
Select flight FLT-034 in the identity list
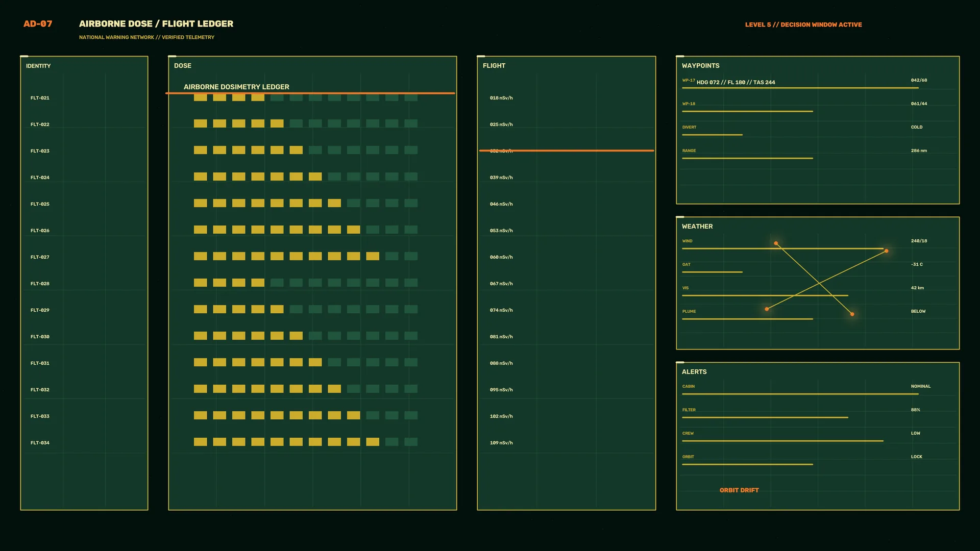click(x=40, y=443)
